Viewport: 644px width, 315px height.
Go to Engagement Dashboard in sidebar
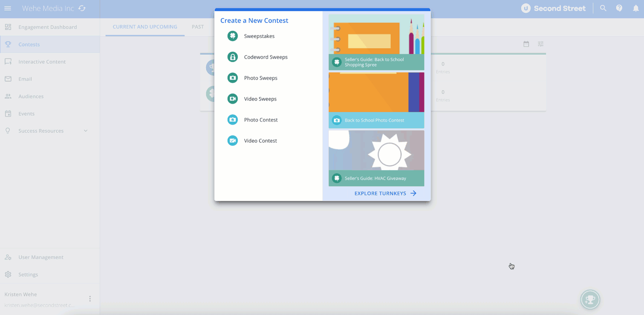(x=47, y=27)
